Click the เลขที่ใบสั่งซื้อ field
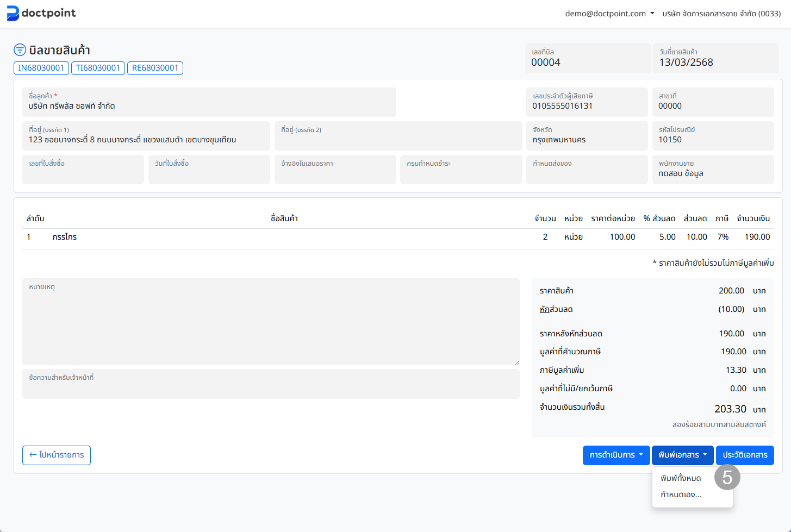Viewport: 791px width, 532px height. pos(83,170)
